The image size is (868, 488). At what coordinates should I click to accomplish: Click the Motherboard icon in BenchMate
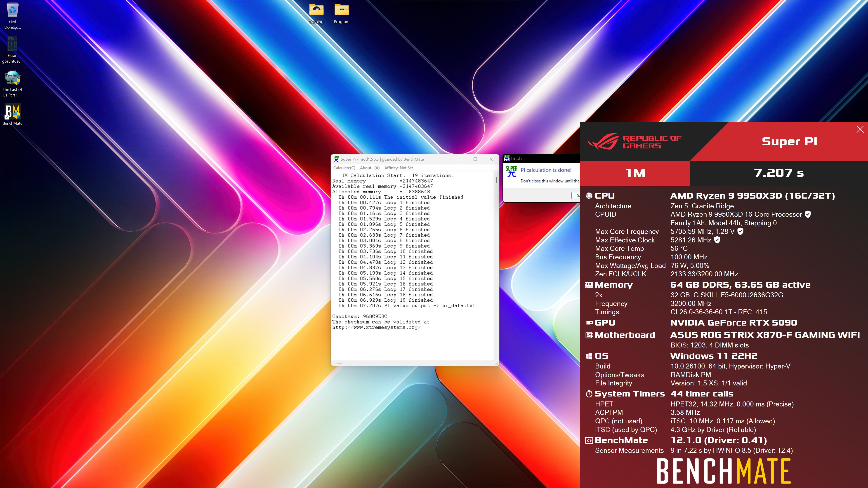coord(589,335)
